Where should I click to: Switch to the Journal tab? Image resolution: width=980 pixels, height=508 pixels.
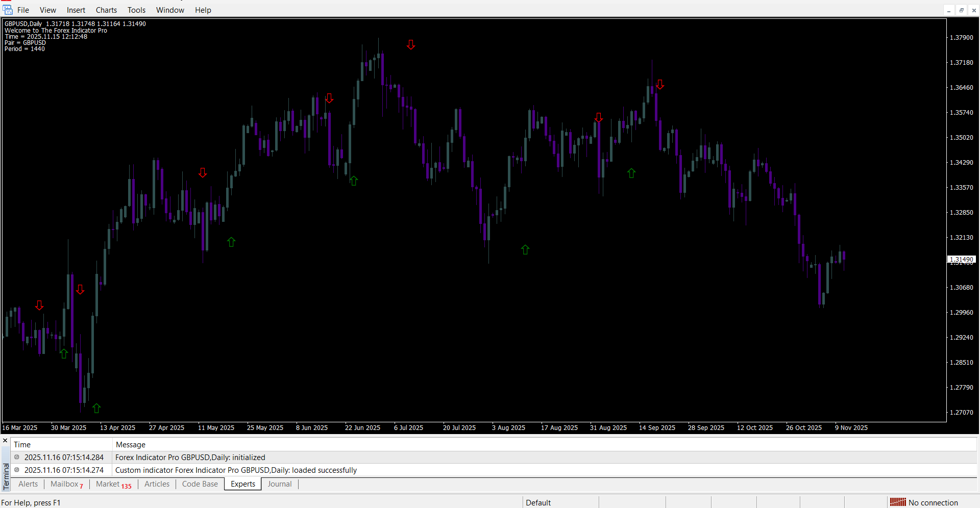pyautogui.click(x=280, y=484)
